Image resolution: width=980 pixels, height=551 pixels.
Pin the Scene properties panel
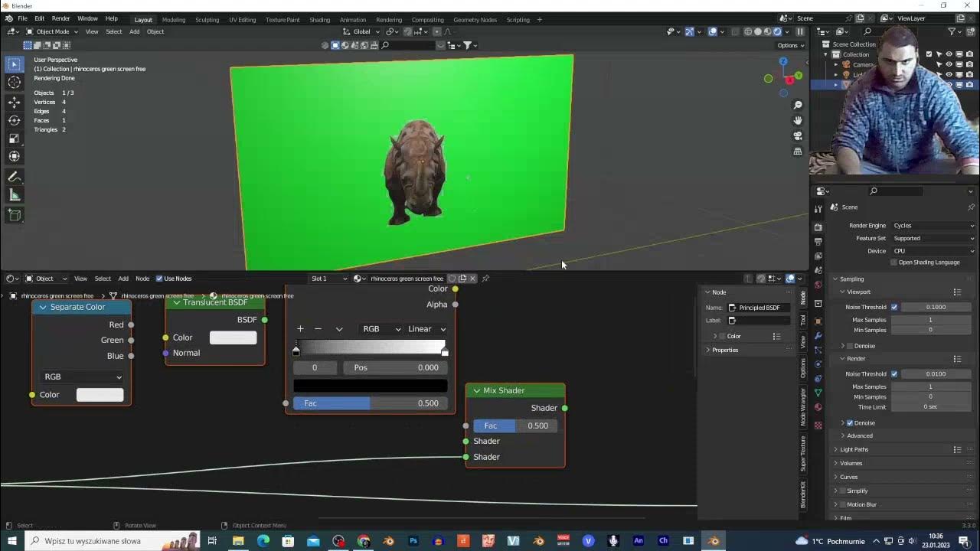click(x=971, y=207)
